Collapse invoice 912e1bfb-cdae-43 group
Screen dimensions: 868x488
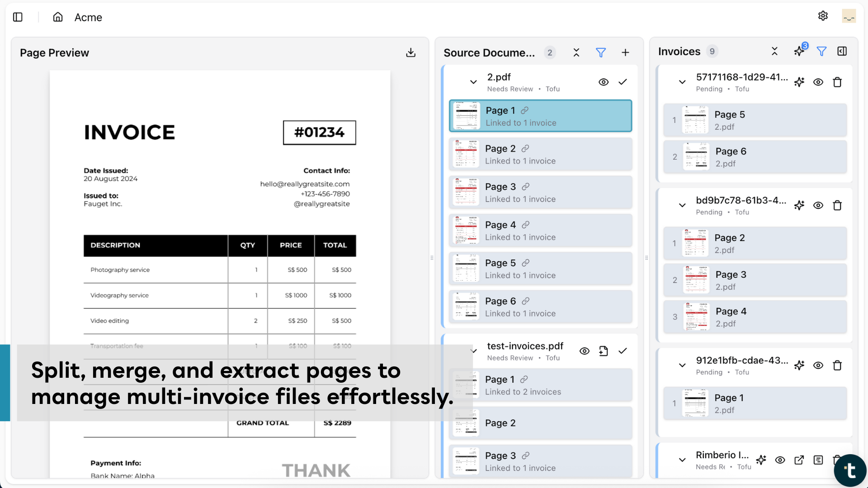click(x=682, y=366)
